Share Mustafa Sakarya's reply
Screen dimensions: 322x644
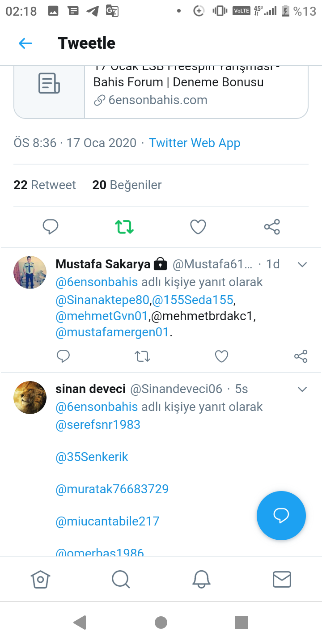click(x=301, y=356)
